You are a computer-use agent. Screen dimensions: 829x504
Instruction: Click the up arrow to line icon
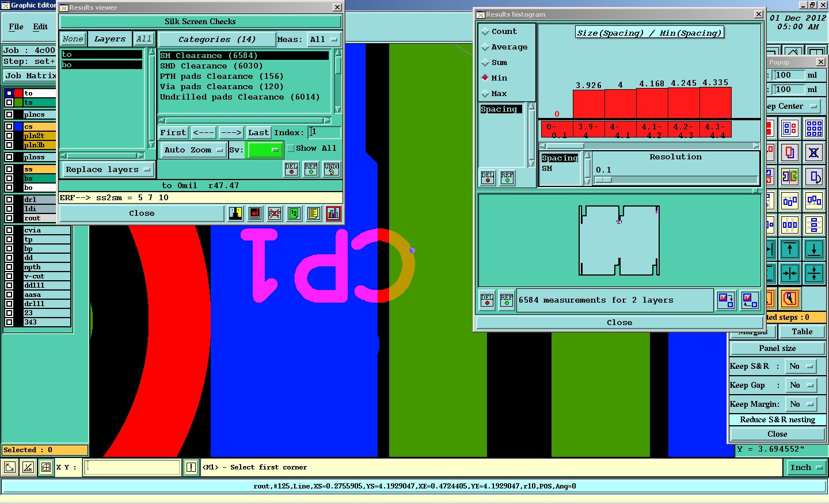coord(790,249)
